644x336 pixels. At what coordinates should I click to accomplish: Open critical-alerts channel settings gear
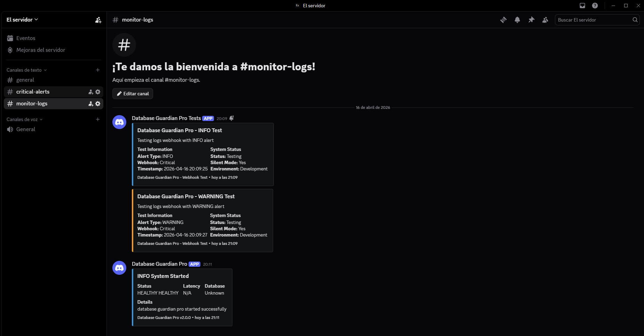(x=98, y=92)
